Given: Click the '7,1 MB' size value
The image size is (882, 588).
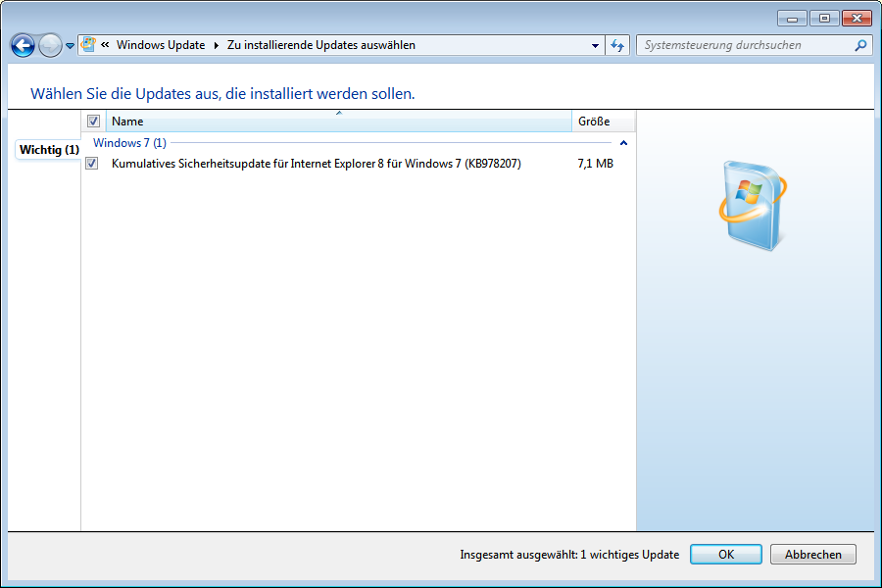Looking at the screenshot, I should pyautogui.click(x=595, y=164).
